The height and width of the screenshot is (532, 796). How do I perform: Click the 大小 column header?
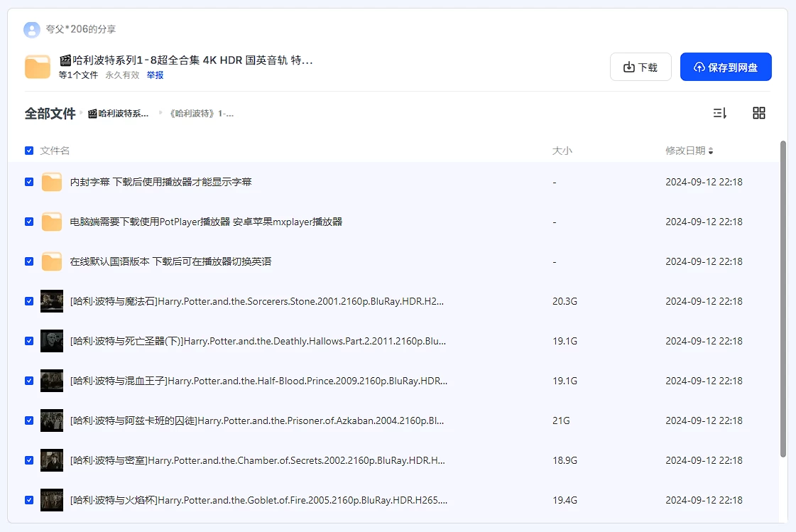[562, 151]
